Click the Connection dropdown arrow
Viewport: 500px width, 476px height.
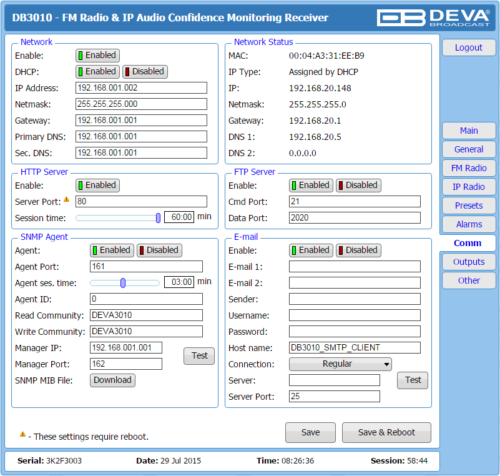coord(386,364)
